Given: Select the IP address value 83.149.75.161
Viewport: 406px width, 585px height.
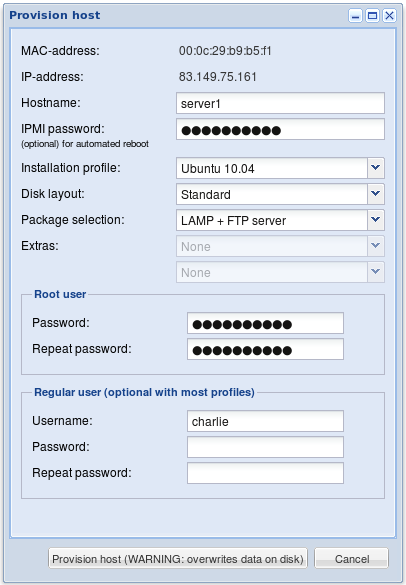Looking at the screenshot, I should [x=218, y=76].
